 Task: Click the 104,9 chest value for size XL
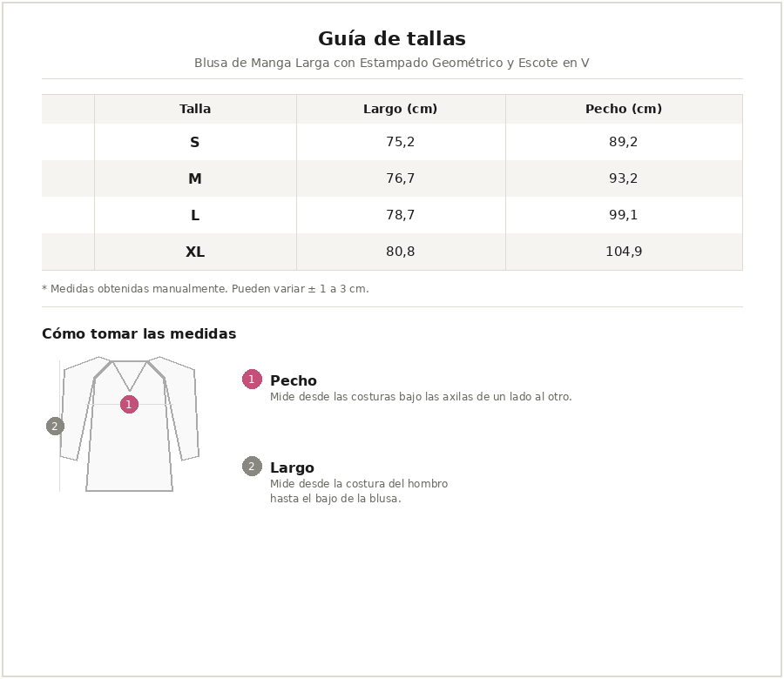pos(623,252)
